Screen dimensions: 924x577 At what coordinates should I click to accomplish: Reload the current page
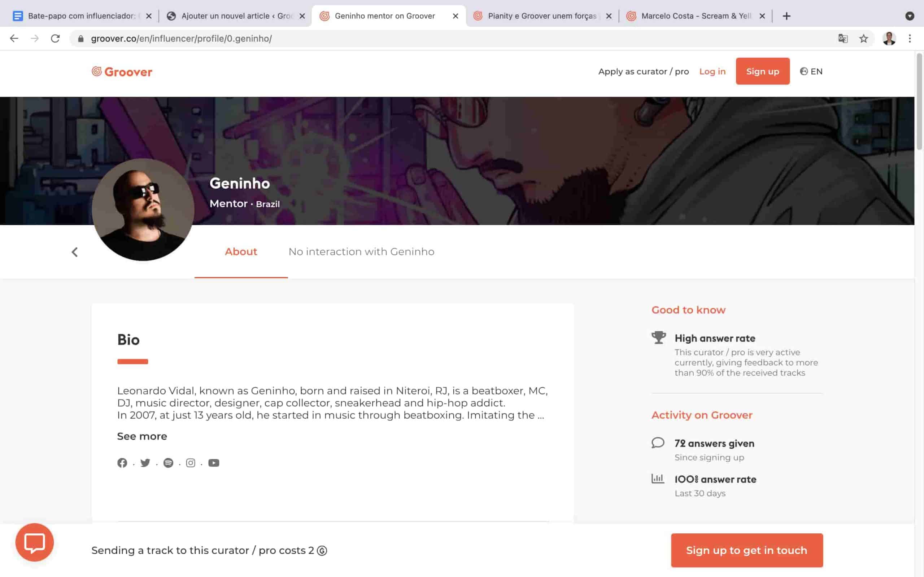tap(55, 39)
